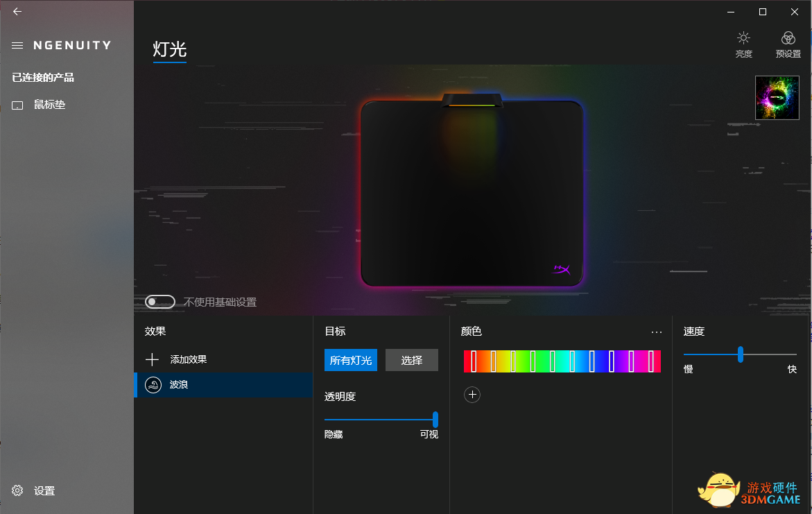Click the wave effect circular icon
Viewport: 812px width, 514px height.
click(153, 385)
